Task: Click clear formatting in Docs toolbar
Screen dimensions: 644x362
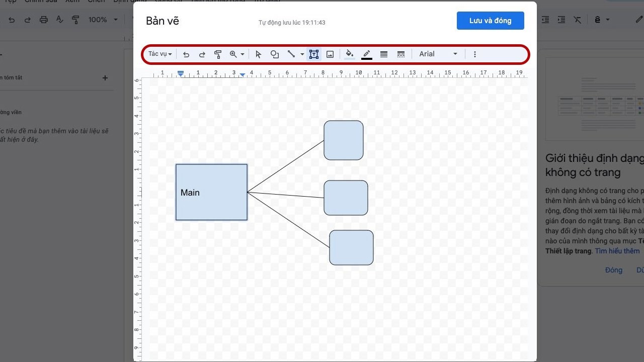Action: coord(578,20)
